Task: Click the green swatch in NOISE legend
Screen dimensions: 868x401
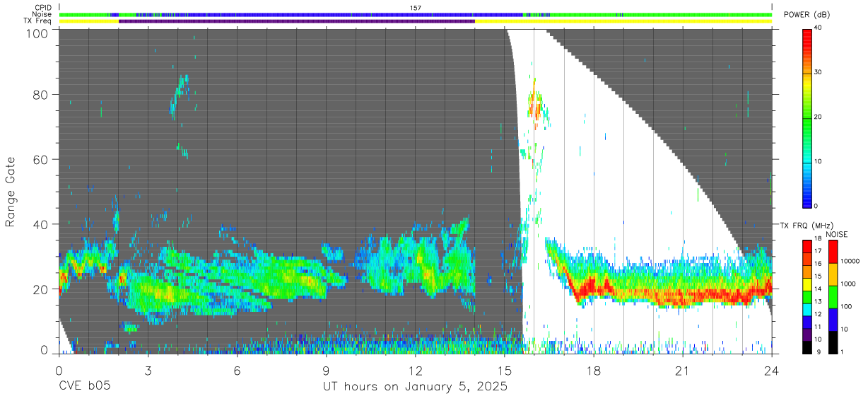Action: click(833, 296)
